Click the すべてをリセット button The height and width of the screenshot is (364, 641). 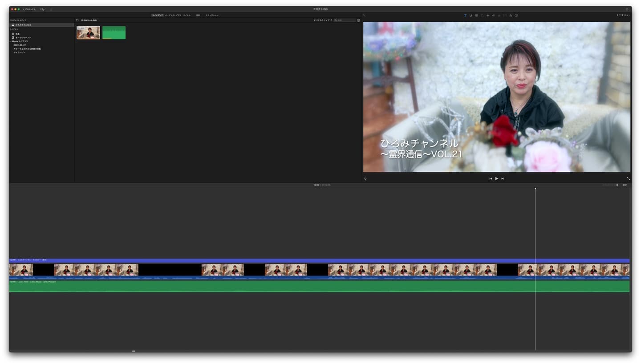[623, 15]
